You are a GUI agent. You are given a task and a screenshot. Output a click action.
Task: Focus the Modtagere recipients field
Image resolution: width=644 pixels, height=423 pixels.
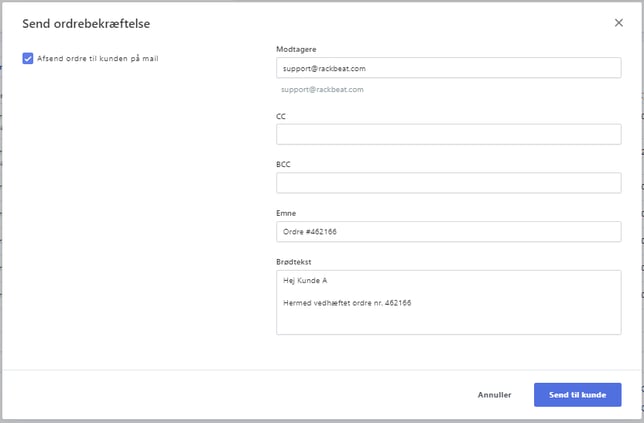click(x=448, y=69)
